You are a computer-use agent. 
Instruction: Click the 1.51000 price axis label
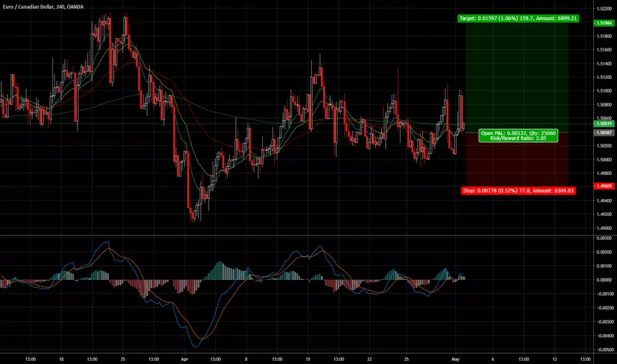[604, 91]
